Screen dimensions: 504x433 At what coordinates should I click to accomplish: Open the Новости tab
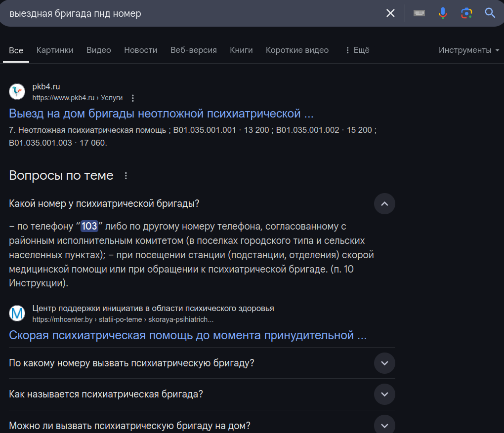pyautogui.click(x=140, y=50)
